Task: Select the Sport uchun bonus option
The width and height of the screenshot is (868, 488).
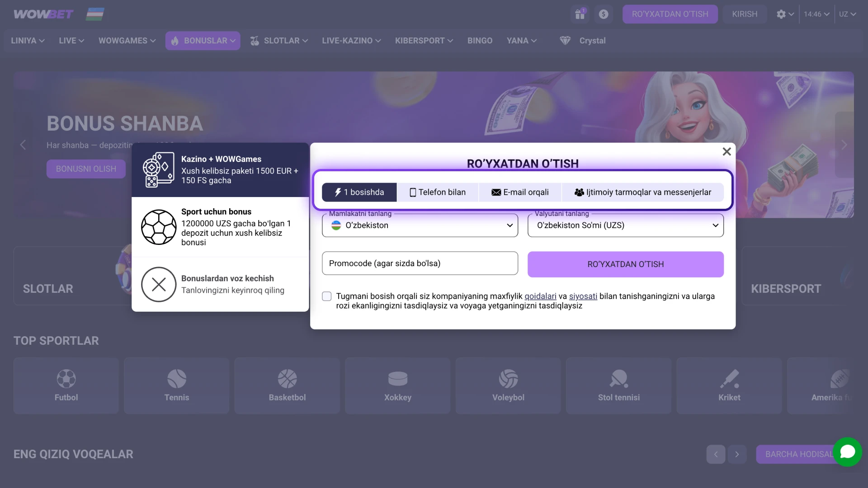Action: click(220, 227)
